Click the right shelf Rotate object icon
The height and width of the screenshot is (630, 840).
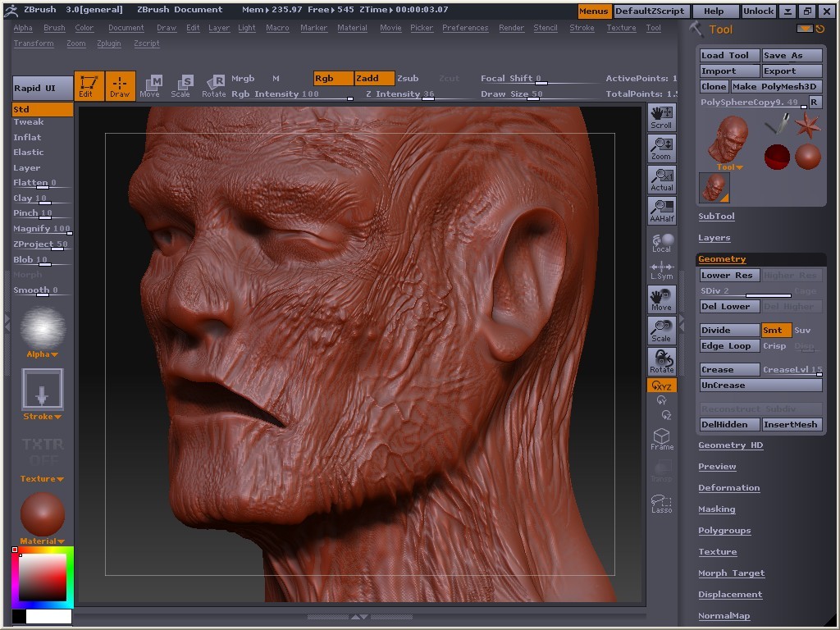click(x=662, y=361)
